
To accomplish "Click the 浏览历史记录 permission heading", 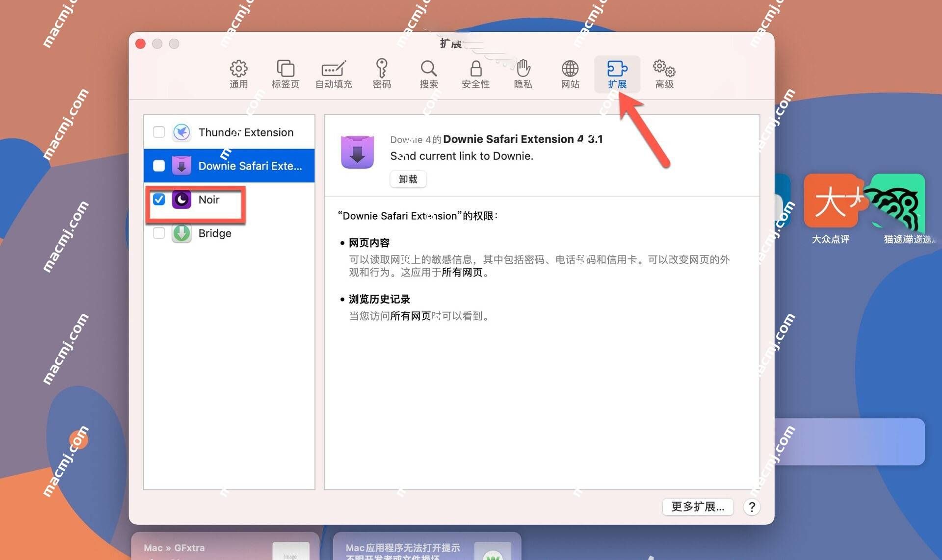I will 379,299.
